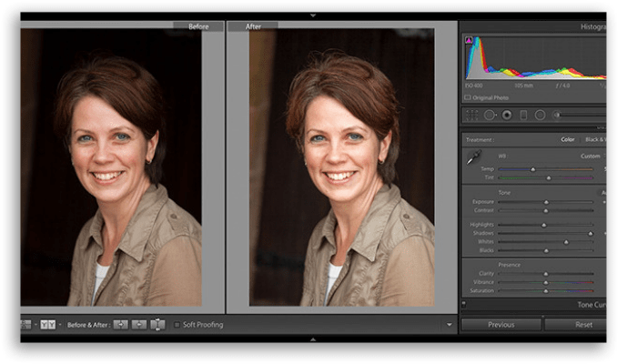Open the toolbar content dropdown arrow
637x364 pixels.
(x=450, y=325)
